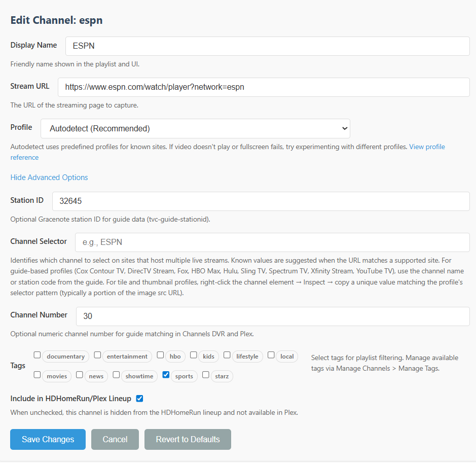Open the Profile dropdown
The image size is (476, 463).
click(x=195, y=128)
